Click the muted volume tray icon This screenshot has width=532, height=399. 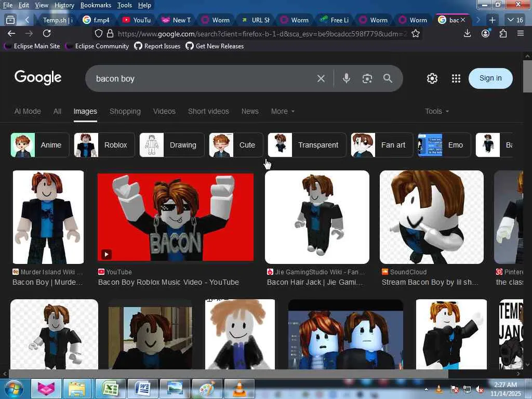[480, 389]
